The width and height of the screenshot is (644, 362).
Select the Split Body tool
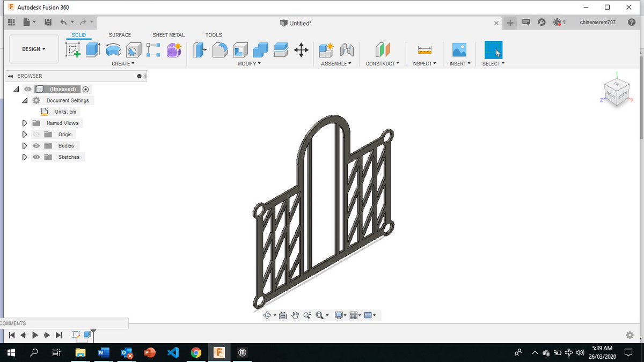281,50
